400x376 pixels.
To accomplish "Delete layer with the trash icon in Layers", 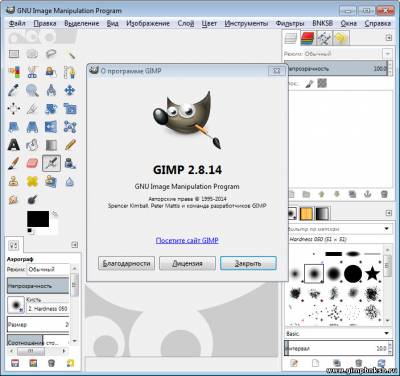I will (x=384, y=194).
